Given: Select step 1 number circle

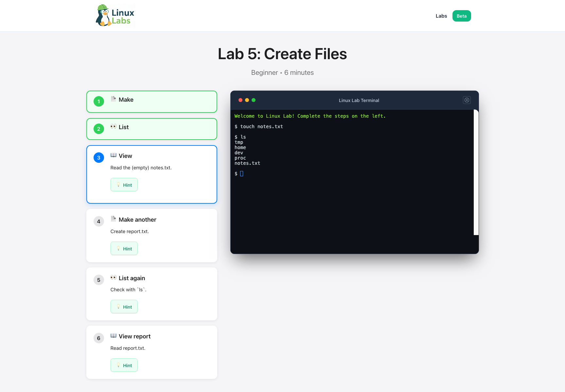Looking at the screenshot, I should pos(99,101).
